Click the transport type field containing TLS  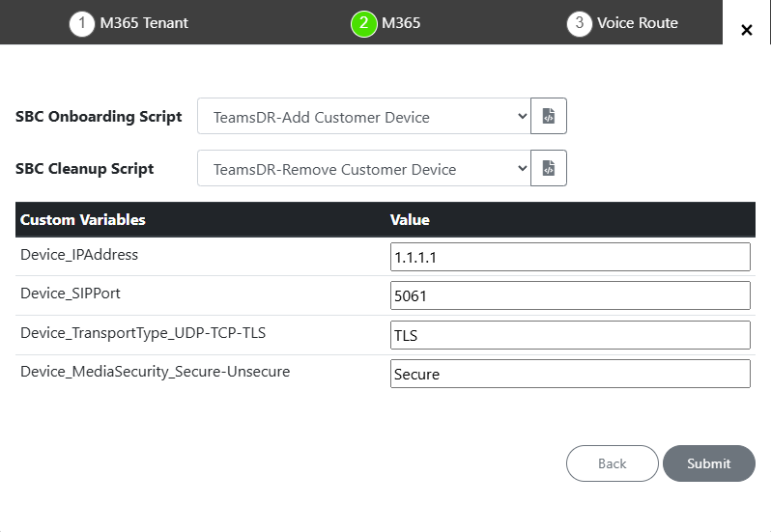[x=570, y=335]
